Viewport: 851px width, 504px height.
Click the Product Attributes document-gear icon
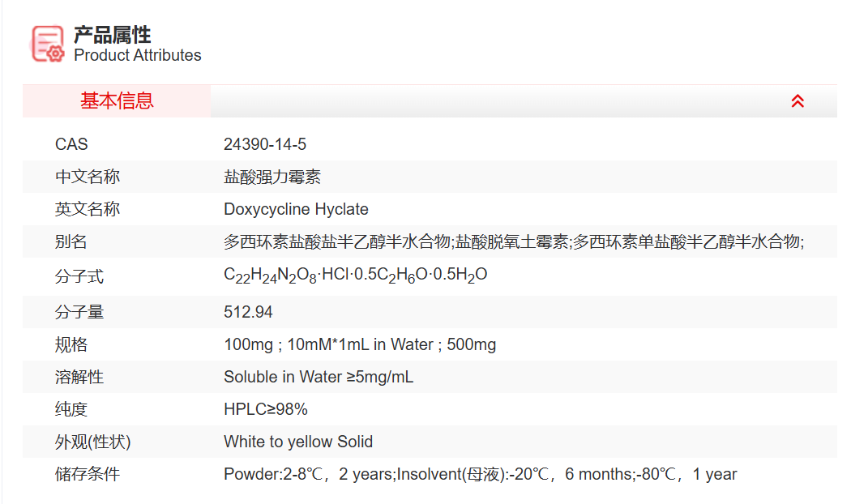[48, 44]
